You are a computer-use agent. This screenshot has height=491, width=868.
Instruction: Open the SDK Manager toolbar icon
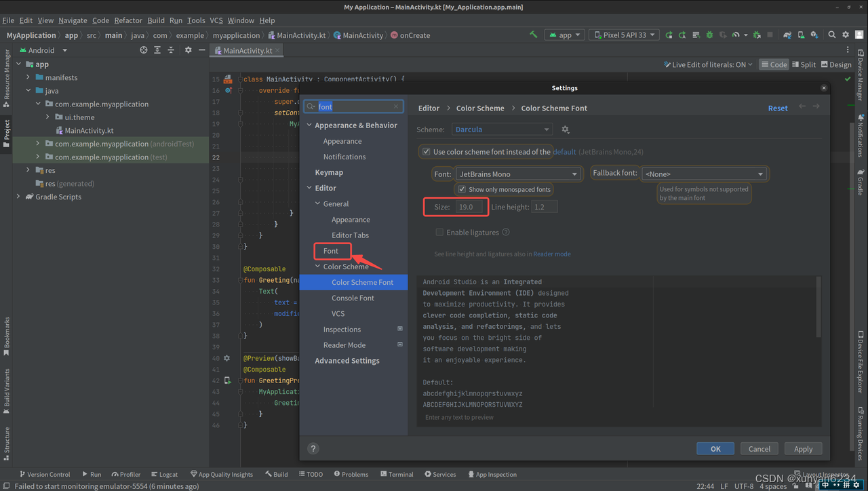[x=814, y=35]
